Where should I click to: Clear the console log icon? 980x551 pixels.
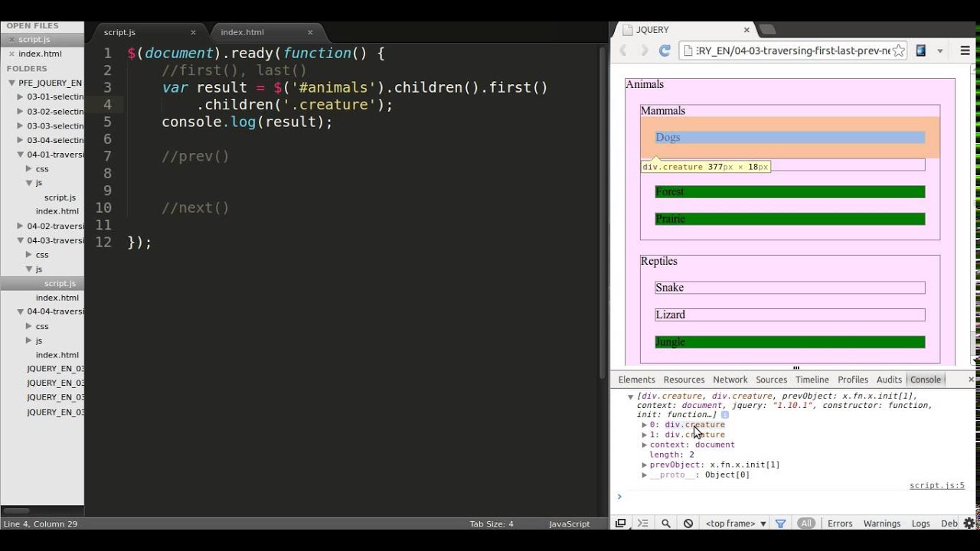pyautogui.click(x=688, y=523)
